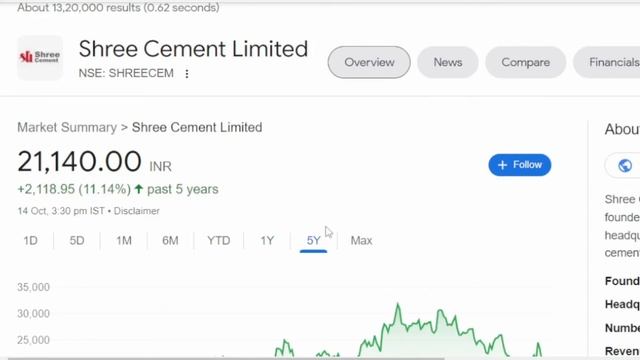This screenshot has height=360, width=640.
Task: Select the 5Y chart range
Action: [313, 241]
